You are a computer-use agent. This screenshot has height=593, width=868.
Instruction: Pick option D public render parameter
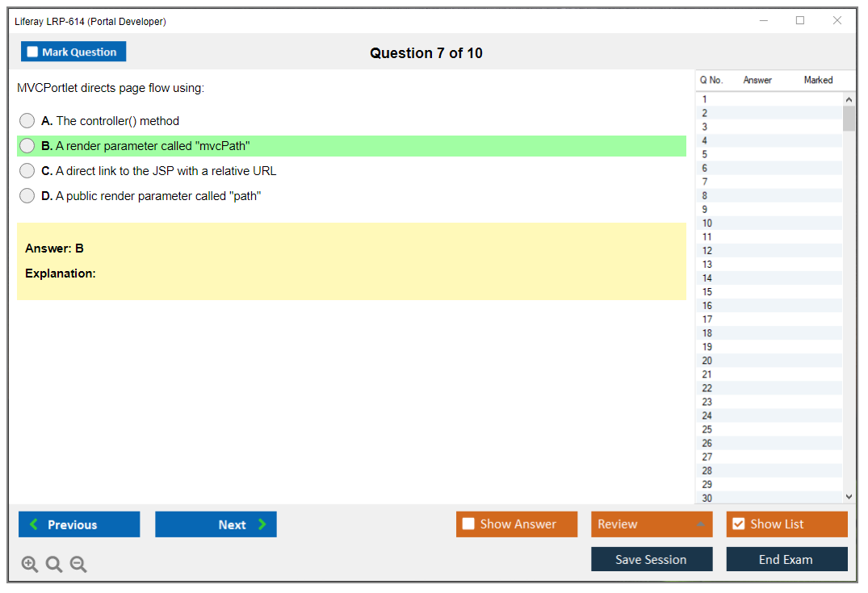point(27,196)
